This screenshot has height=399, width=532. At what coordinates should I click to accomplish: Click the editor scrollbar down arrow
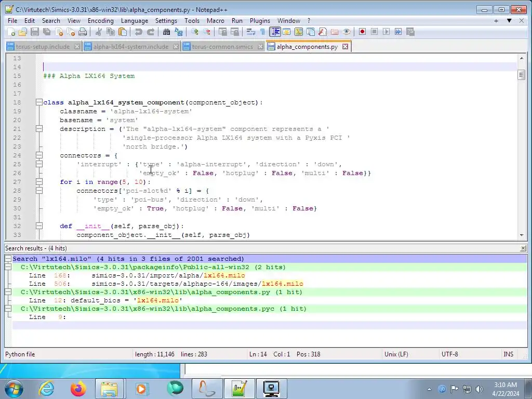click(x=522, y=235)
